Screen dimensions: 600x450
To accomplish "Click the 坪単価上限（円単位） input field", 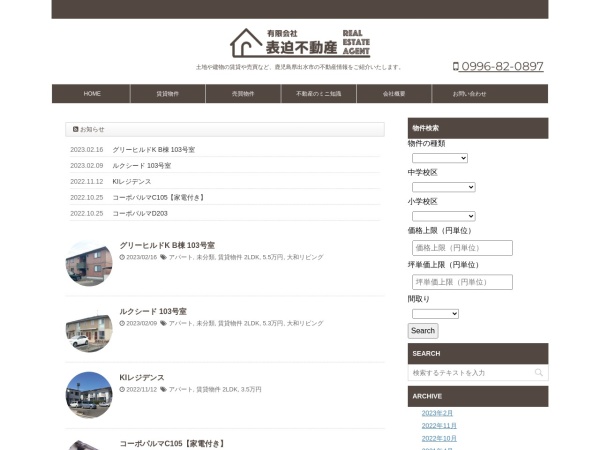I will point(462,282).
